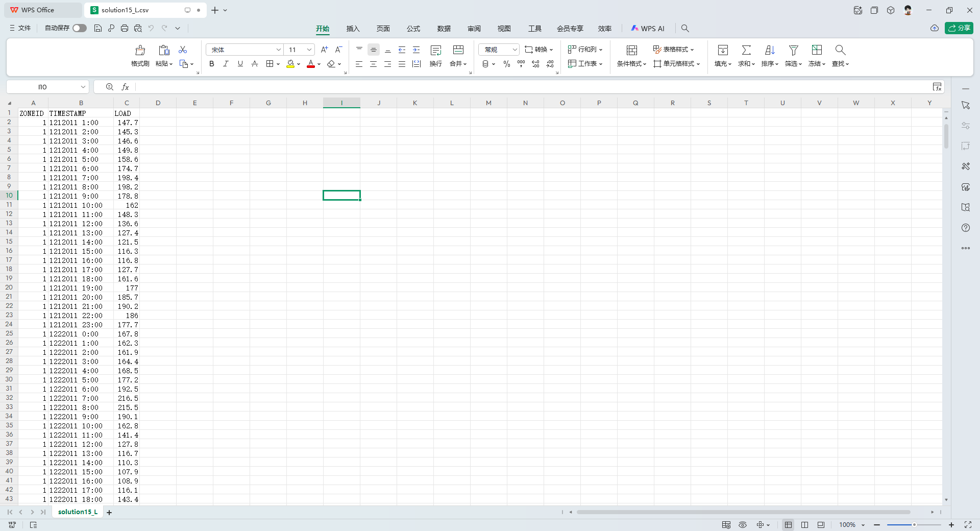Click the horizontal scrollbar thumb
The image size is (980, 531).
coord(743,512)
